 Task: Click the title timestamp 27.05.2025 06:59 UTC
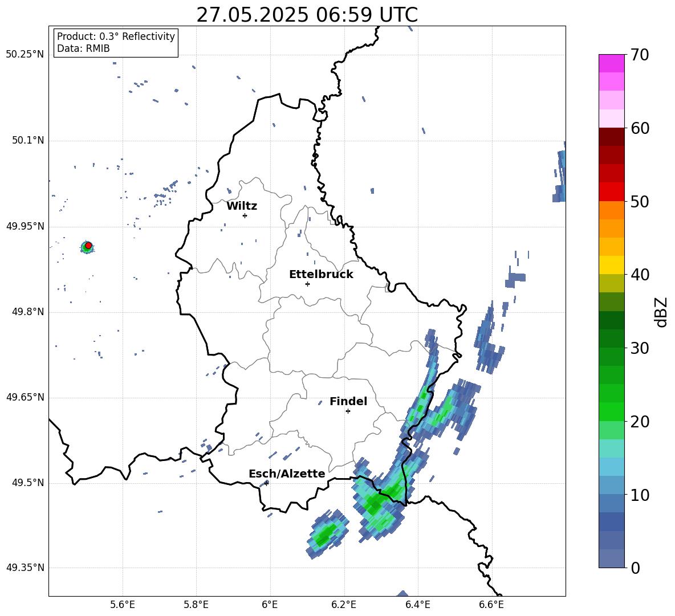tap(307, 15)
